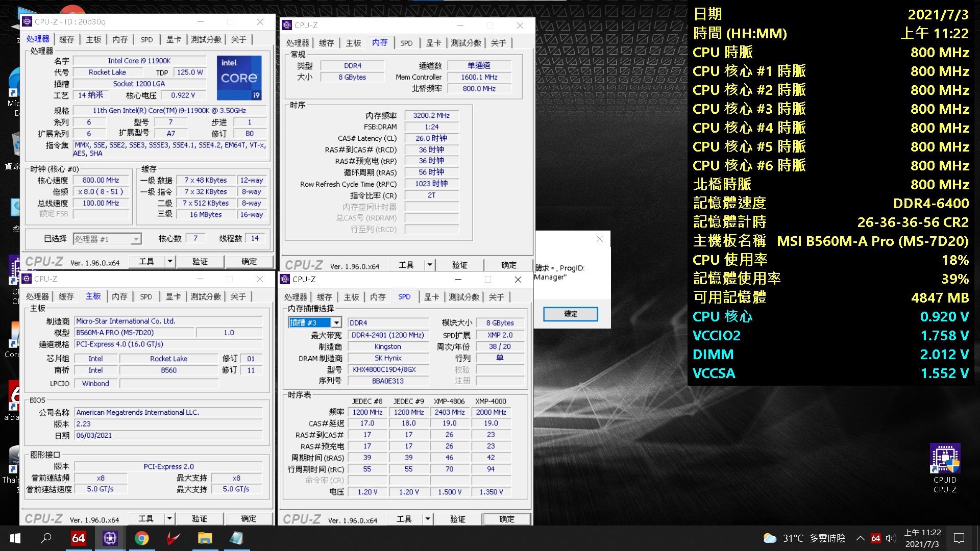Close the small dialog with X
Screen dimensions: 980x551
coord(600,239)
